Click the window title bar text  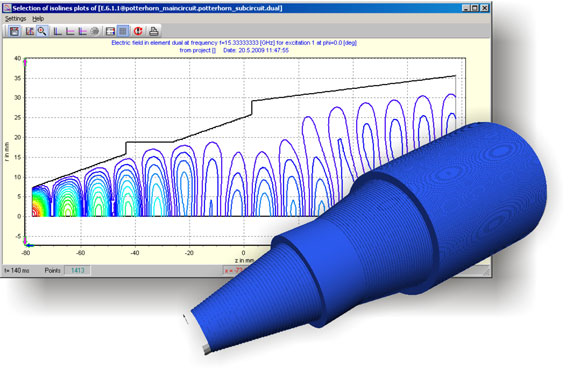pos(147,8)
